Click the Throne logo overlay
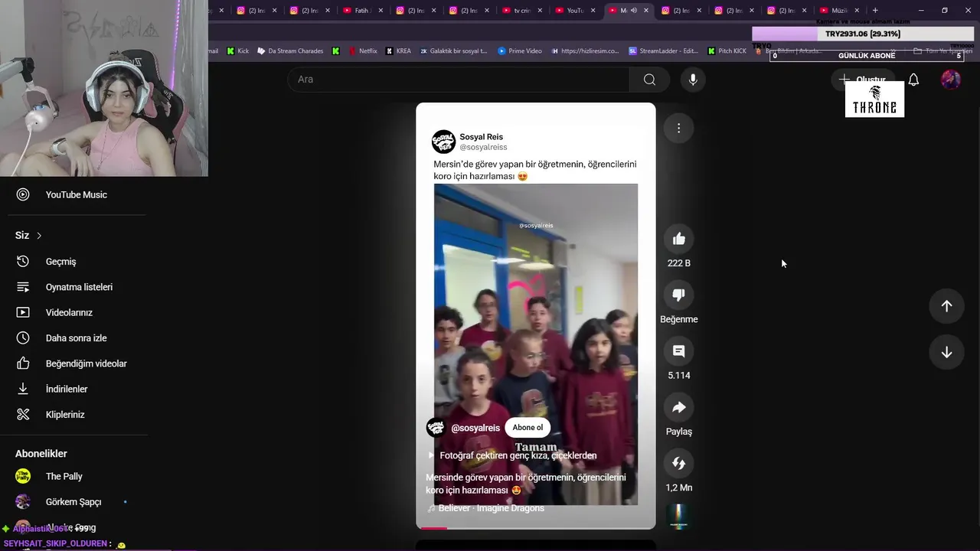 click(x=874, y=99)
